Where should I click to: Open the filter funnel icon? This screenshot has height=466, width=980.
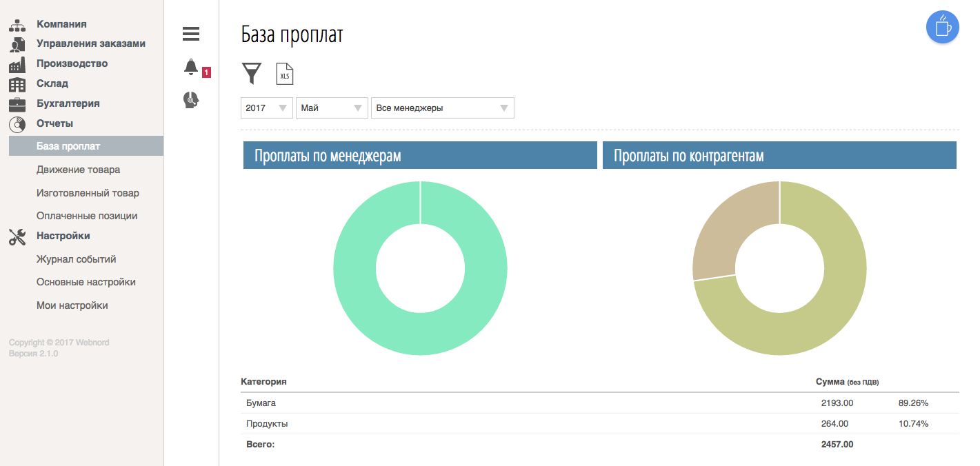point(252,73)
